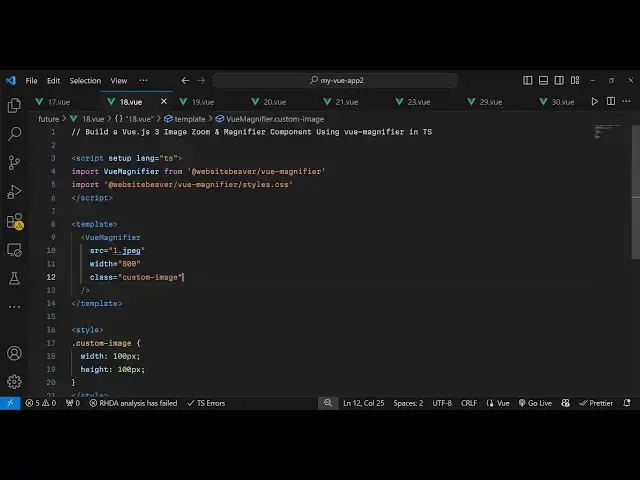Image resolution: width=640 pixels, height=480 pixels.
Task: Open the Testing flask view
Action: coord(14,279)
